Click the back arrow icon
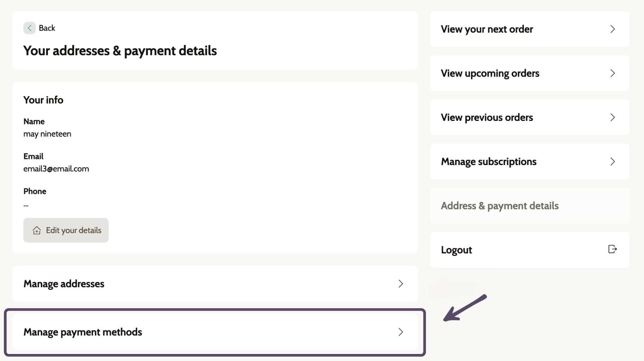This screenshot has height=361, width=644. coord(30,28)
